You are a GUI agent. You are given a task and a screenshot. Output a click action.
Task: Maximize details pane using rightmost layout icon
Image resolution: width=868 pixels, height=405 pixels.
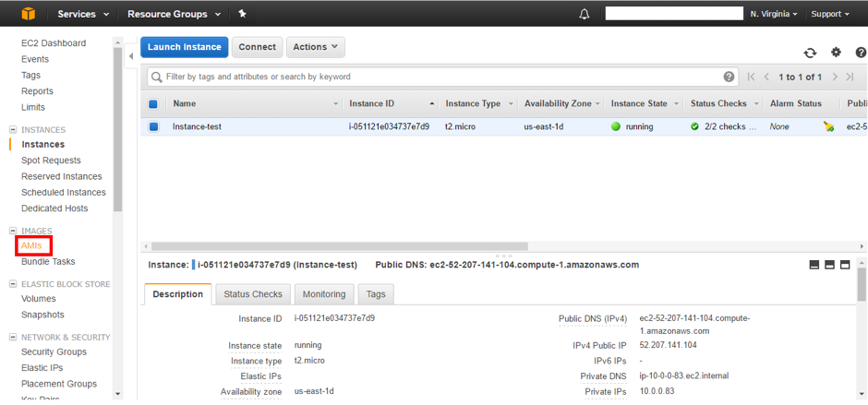point(845,265)
